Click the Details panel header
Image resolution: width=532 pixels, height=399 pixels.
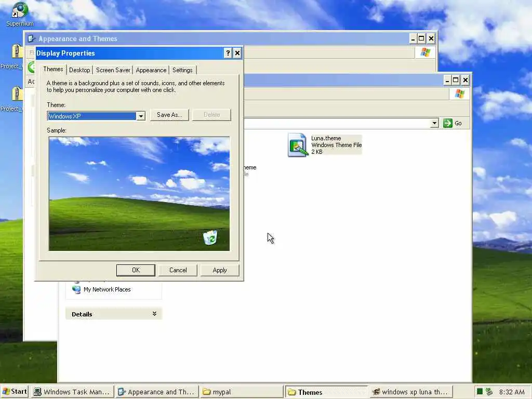(114, 314)
